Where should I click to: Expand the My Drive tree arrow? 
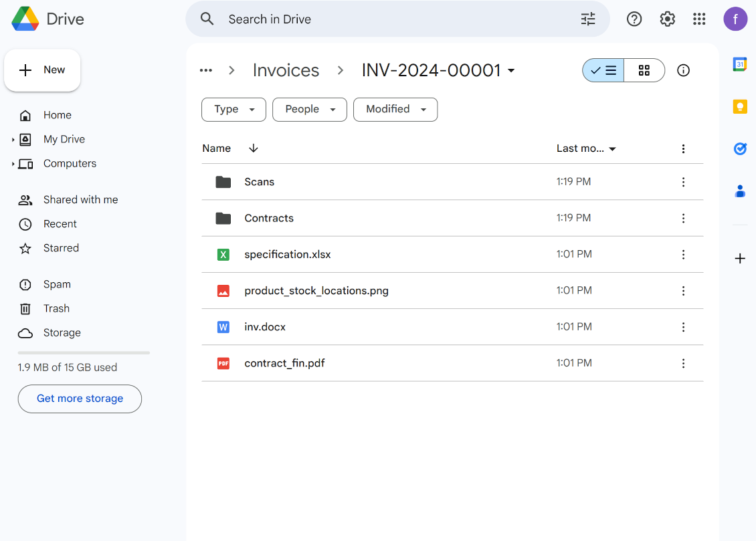coord(13,140)
